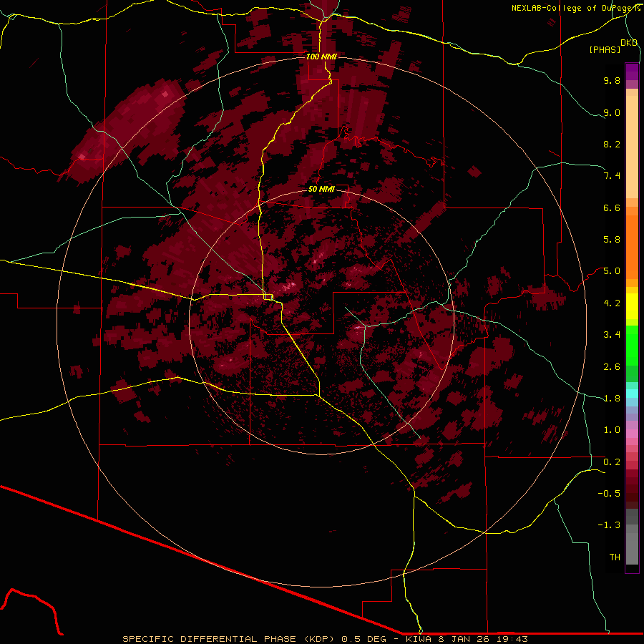The image size is (644, 644).
Task: Click the 5.8 scale value
Action: (x=612, y=240)
